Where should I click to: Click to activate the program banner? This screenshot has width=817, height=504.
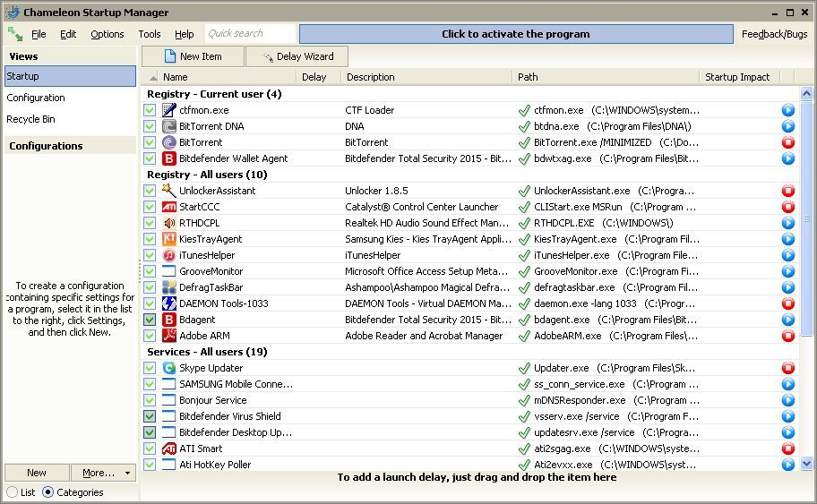[x=516, y=34]
